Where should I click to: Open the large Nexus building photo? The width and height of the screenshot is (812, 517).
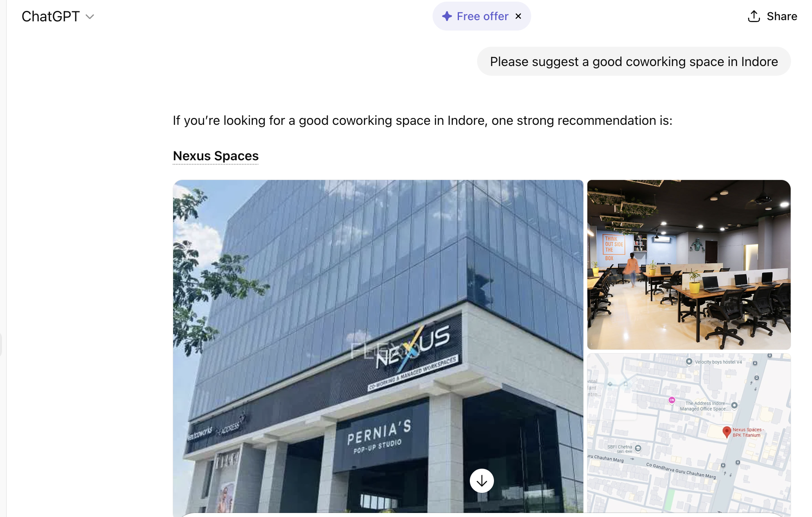pyautogui.click(x=378, y=346)
